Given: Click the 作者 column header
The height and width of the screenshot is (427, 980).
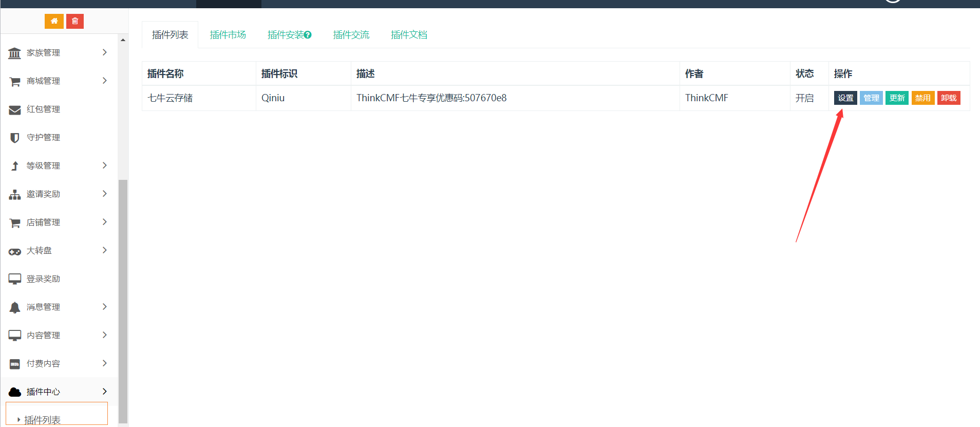Looking at the screenshot, I should (735, 73).
